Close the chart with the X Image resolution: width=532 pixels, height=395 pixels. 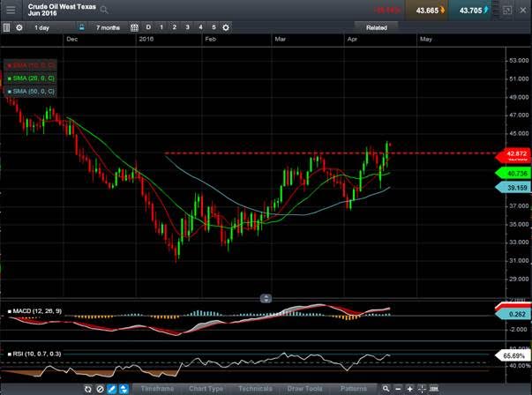(x=523, y=11)
